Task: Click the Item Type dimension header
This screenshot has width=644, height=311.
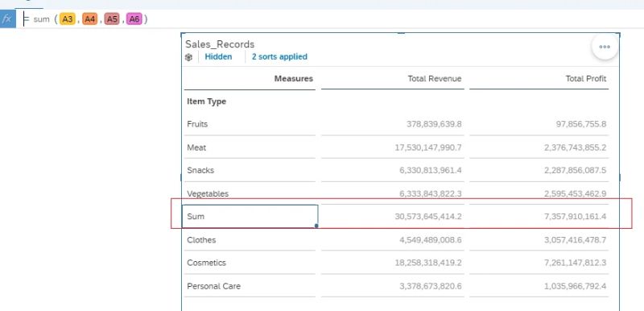Action: (206, 101)
